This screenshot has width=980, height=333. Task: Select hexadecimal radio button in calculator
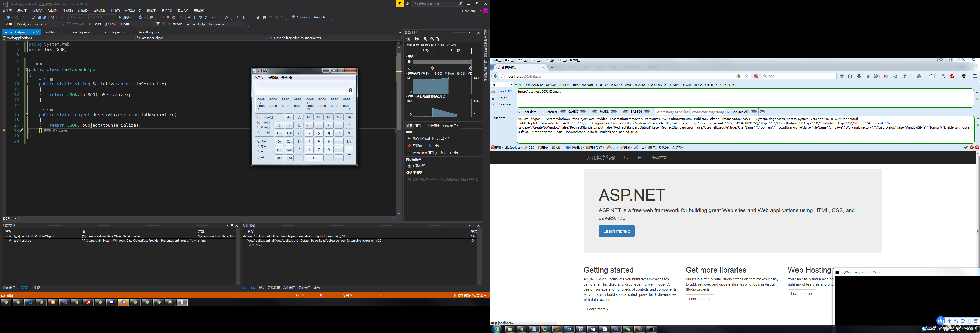[258, 118]
